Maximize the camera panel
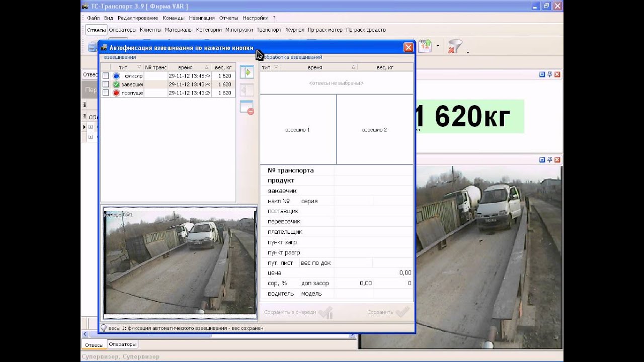Image resolution: width=644 pixels, height=362 pixels. [x=542, y=160]
